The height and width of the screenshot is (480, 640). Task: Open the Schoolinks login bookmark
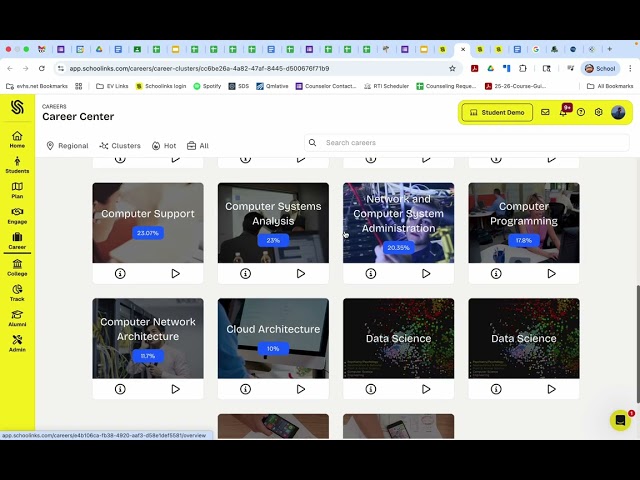tap(161, 86)
